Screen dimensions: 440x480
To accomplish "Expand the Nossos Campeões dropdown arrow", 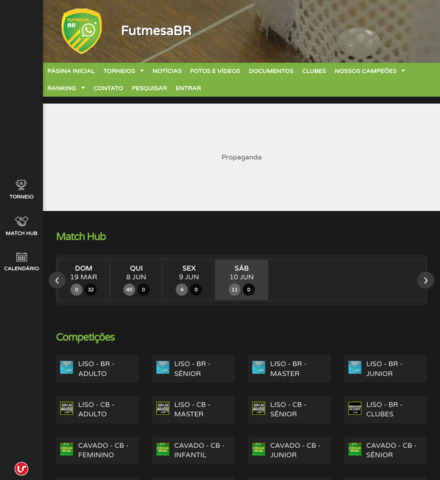I will (x=403, y=71).
